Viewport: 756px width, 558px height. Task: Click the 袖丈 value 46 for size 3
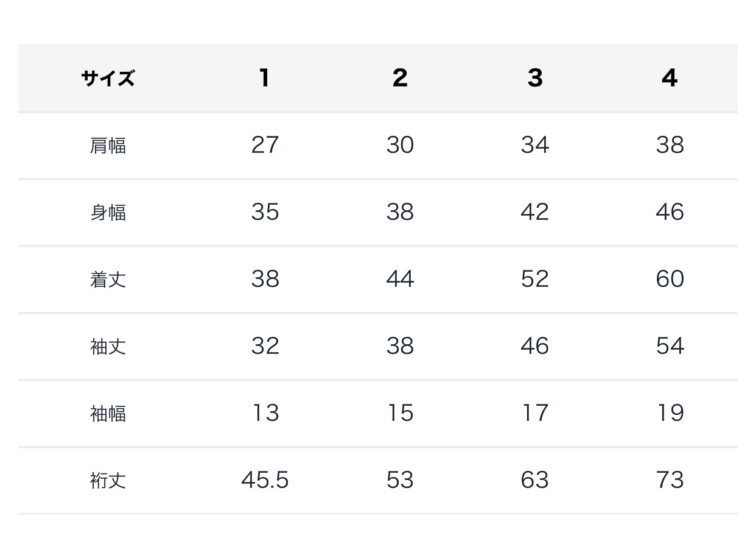535,346
